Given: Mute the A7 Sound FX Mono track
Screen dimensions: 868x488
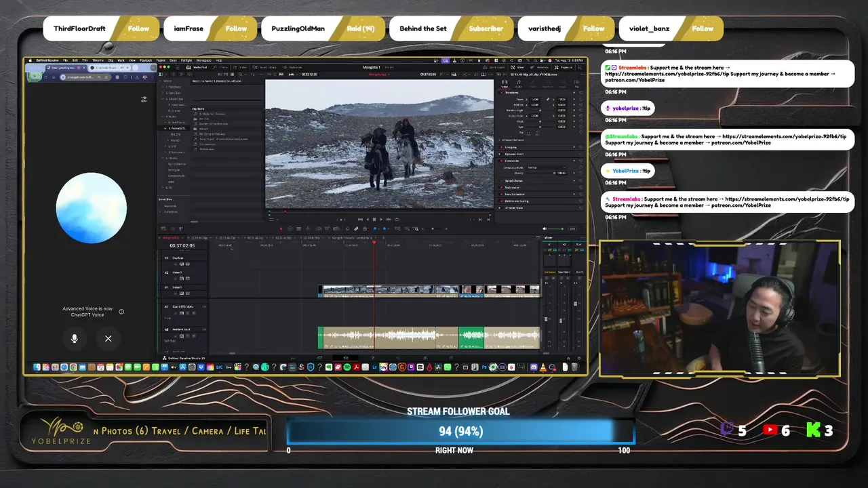Looking at the screenshot, I should (x=193, y=313).
